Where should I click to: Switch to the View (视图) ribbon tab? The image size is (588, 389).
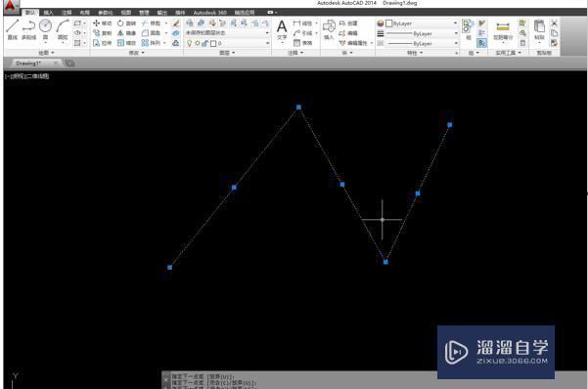click(126, 13)
